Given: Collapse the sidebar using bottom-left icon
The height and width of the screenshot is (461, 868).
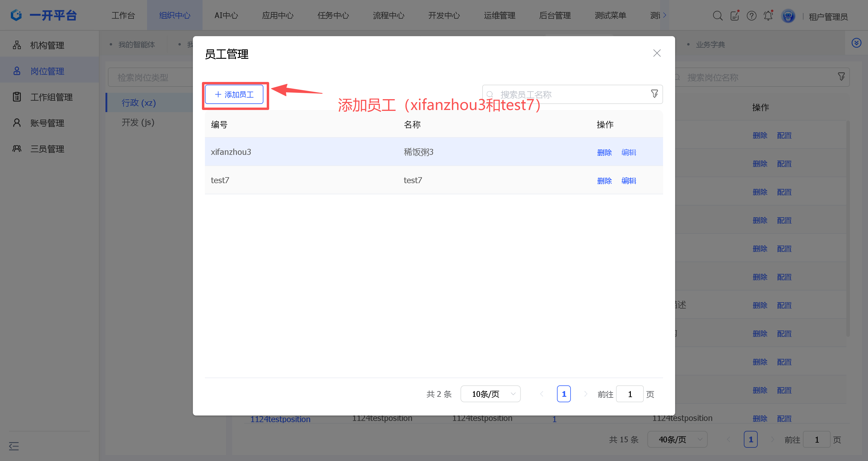Looking at the screenshot, I should (14, 446).
